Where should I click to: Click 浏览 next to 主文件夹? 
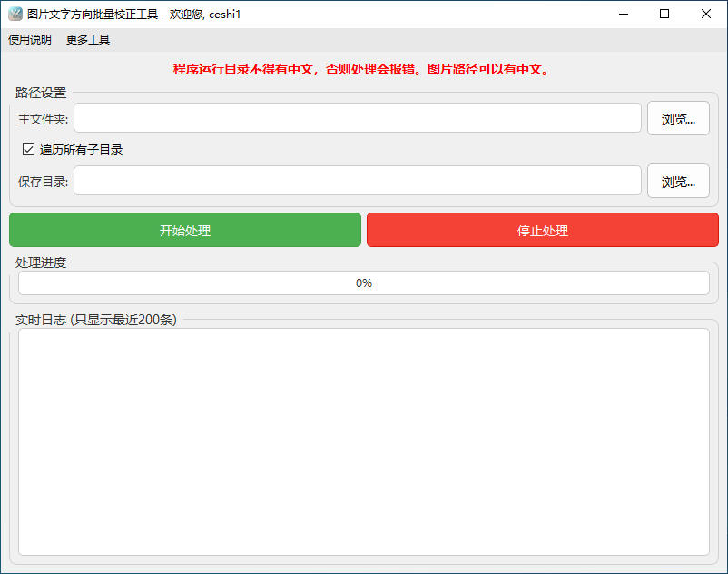[678, 117]
